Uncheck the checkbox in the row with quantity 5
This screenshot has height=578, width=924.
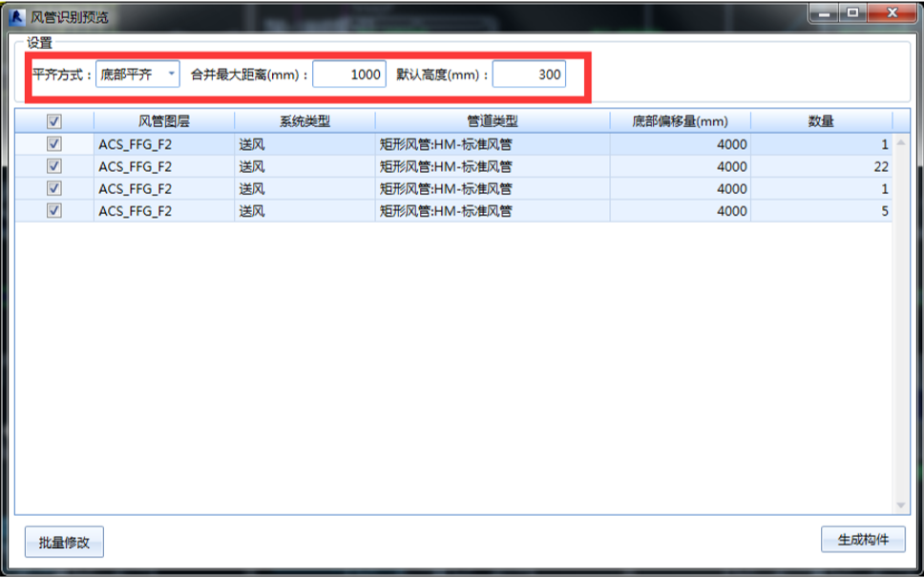click(54, 210)
